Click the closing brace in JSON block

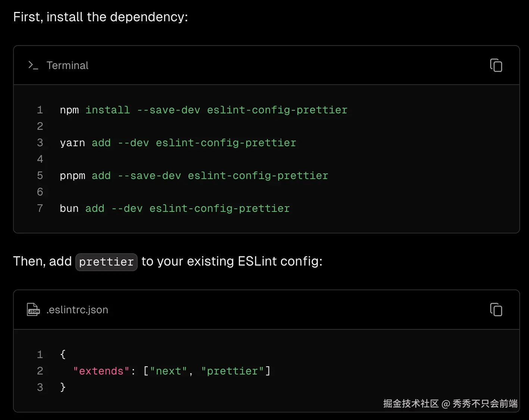[x=63, y=387]
